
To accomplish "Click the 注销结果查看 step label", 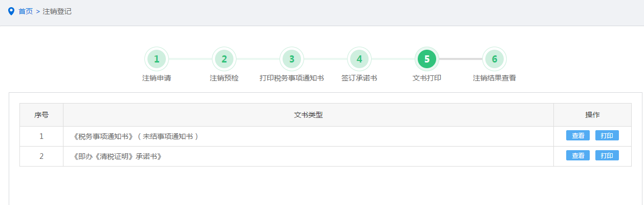I will click(495, 78).
